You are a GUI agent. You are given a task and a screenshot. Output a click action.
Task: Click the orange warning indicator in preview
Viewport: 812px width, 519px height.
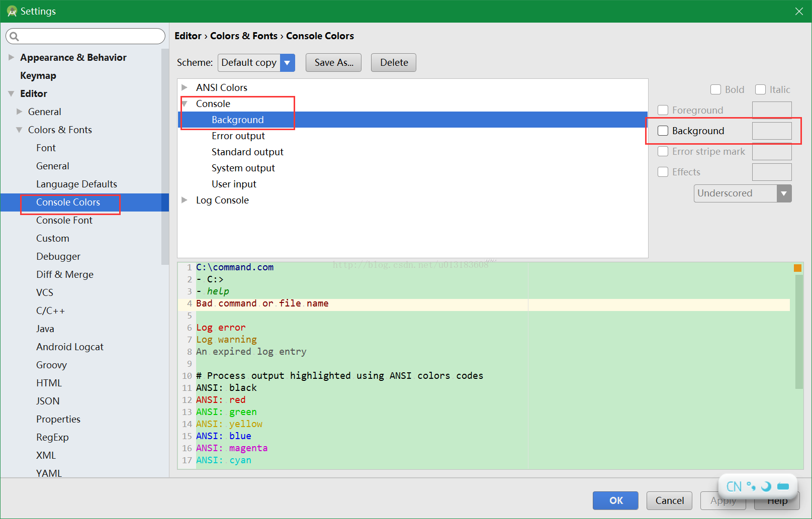click(x=797, y=268)
